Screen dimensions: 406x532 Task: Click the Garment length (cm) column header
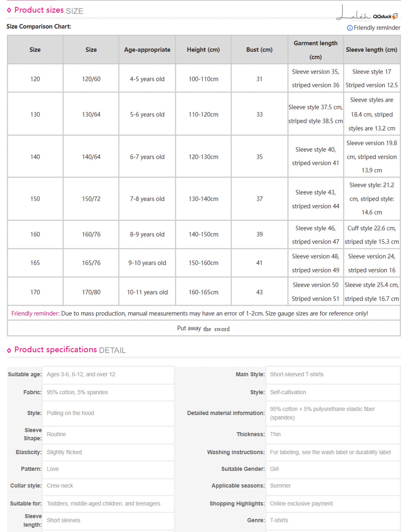click(315, 50)
